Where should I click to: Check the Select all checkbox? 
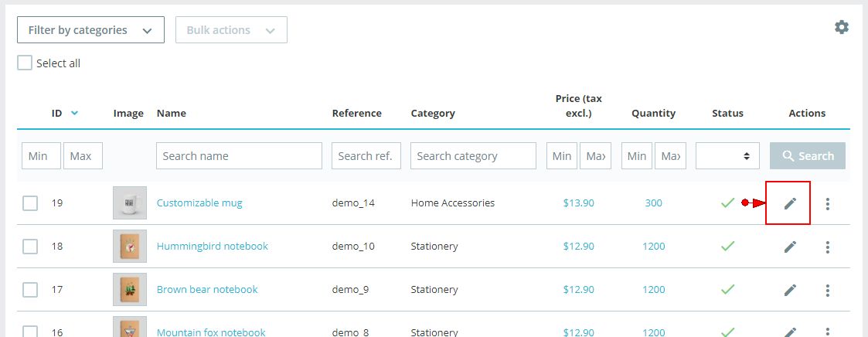(x=25, y=63)
